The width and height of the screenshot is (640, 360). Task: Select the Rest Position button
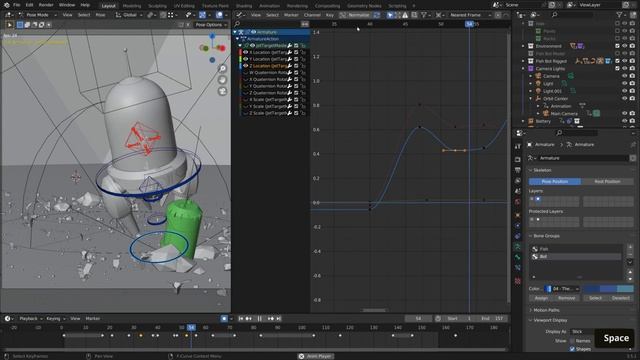click(607, 181)
